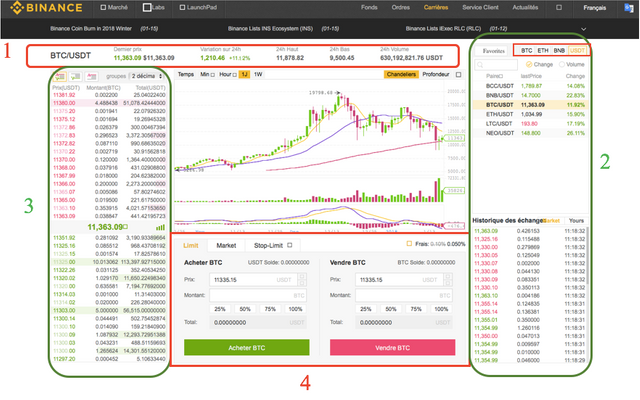The height and width of the screenshot is (400, 640).
Task: Open the Favorites tab
Action: tap(493, 51)
